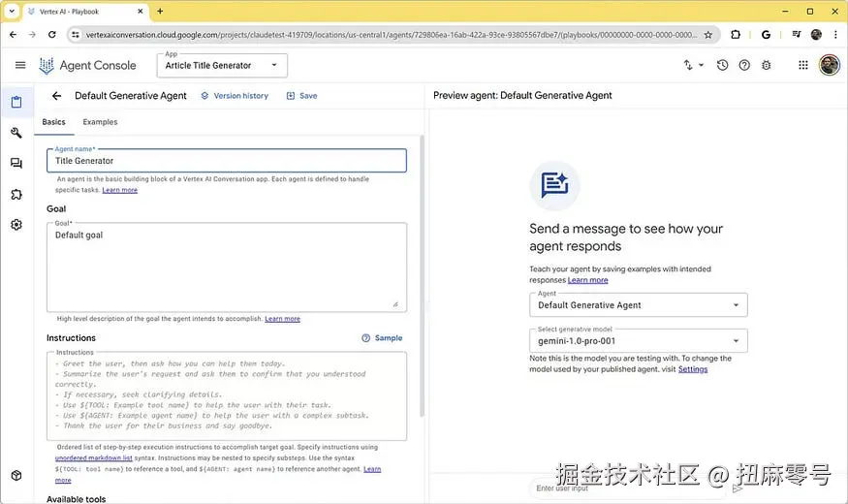Open the Google account avatar in Agent Console
Viewport: 848px width, 504px height.
pos(829,66)
